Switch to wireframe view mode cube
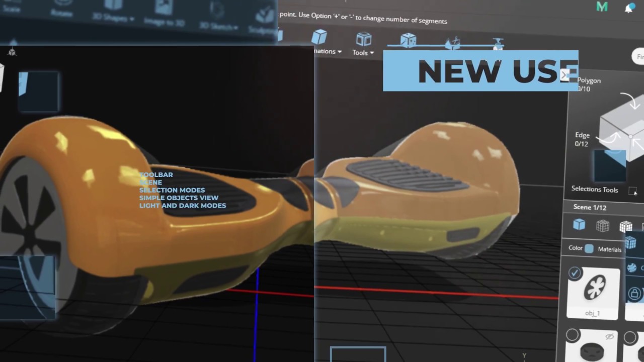 tap(603, 226)
